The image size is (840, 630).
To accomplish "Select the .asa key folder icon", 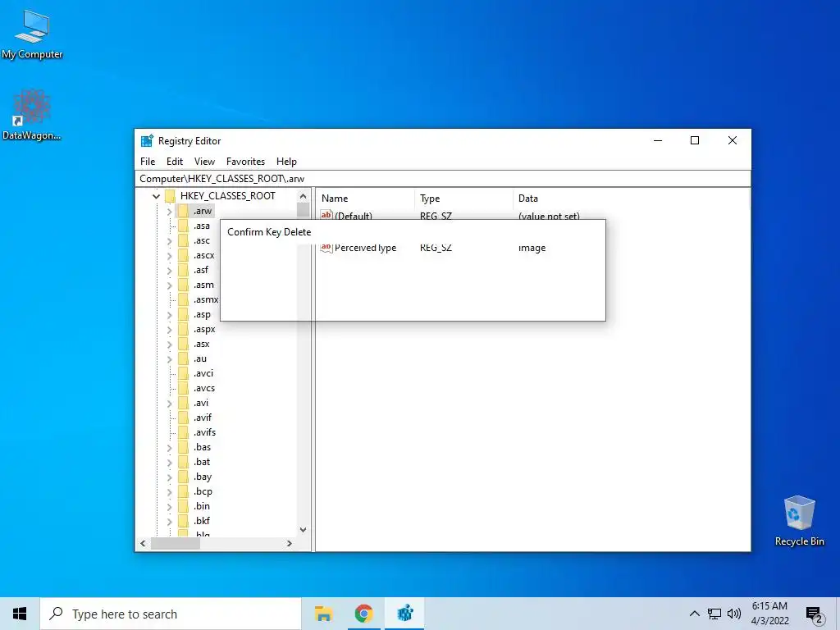I will click(183, 226).
